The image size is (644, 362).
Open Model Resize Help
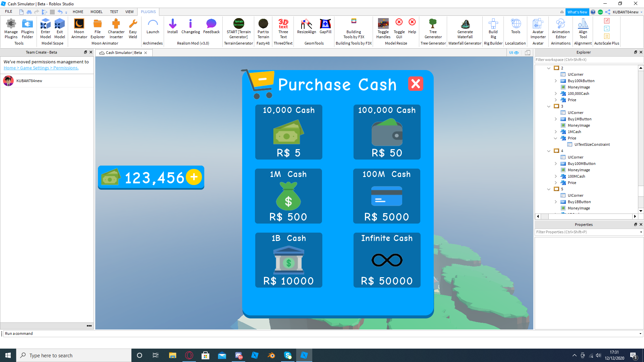pos(412,27)
